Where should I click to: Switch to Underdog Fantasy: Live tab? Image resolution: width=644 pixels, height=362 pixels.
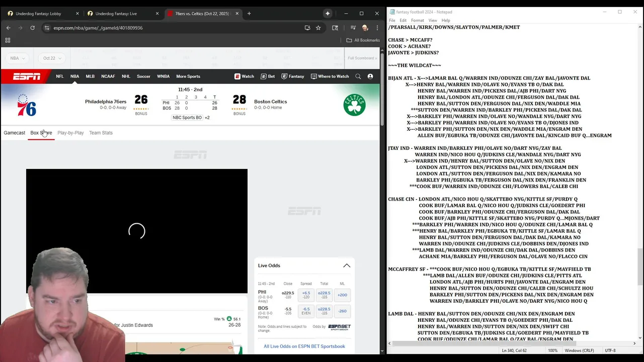(118, 14)
